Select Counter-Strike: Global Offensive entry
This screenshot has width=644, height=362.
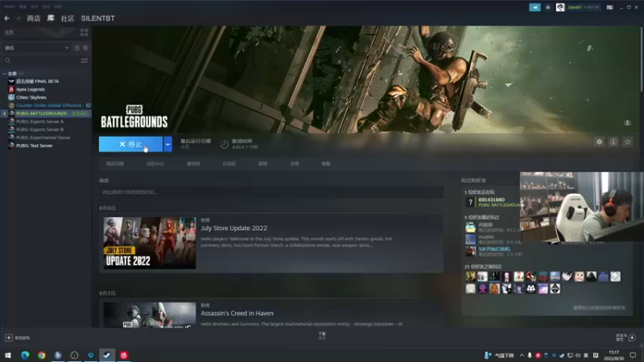click(49, 105)
